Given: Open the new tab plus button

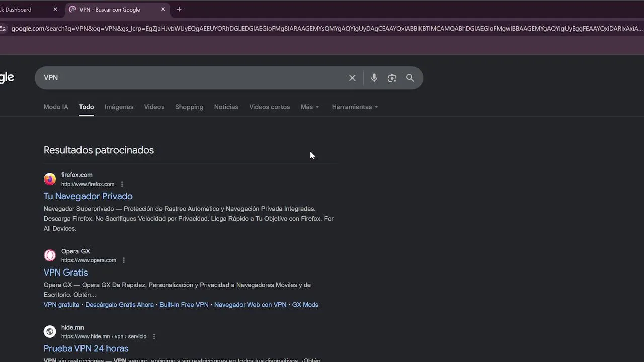Looking at the screenshot, I should (179, 9).
